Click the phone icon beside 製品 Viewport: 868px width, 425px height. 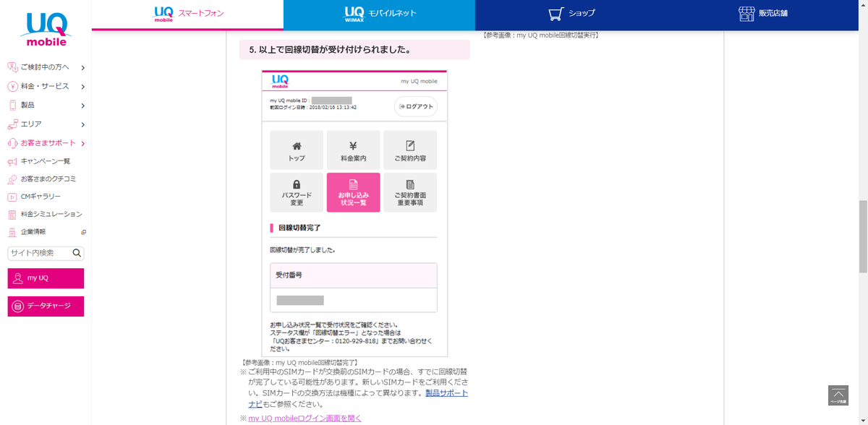pos(12,105)
